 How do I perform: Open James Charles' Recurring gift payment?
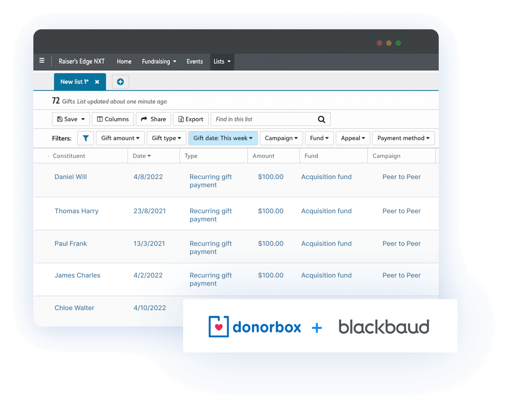[210, 280]
